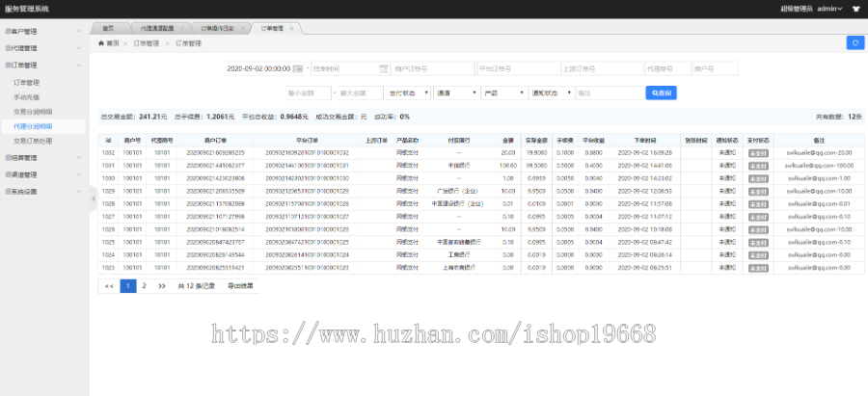868x396 pixels.
Task: Open the 通知状态 dropdown
Action: click(551, 92)
